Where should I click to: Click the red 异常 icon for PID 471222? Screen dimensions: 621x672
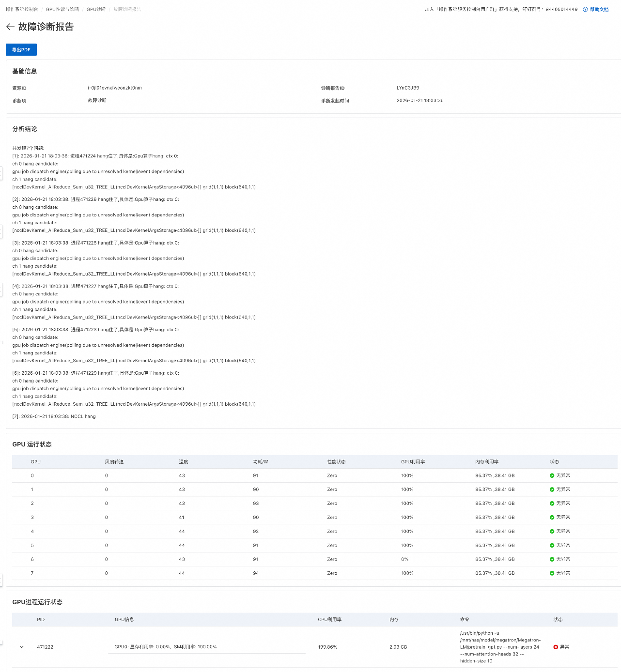[x=556, y=647]
